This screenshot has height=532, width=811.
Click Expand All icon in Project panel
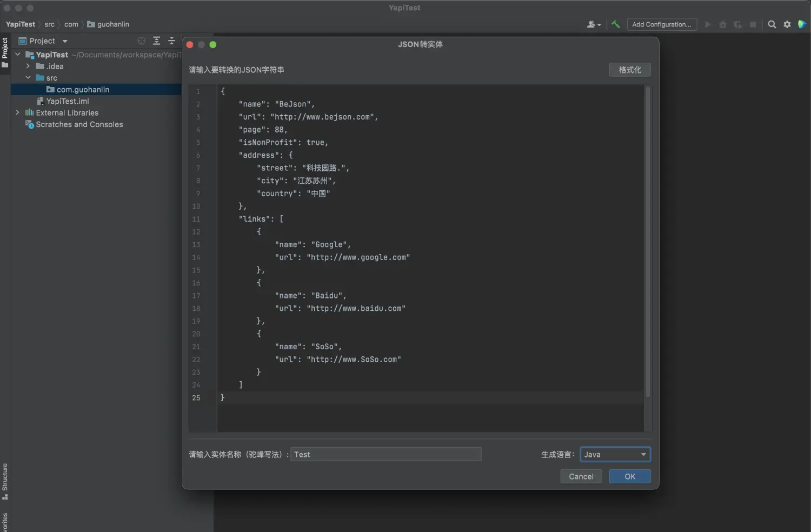point(156,41)
